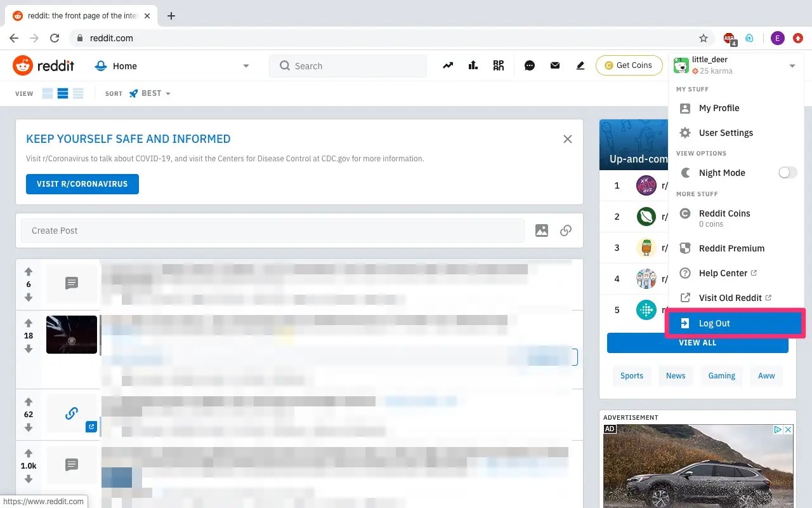
Task: Click the car advertisement image
Action: point(698,466)
